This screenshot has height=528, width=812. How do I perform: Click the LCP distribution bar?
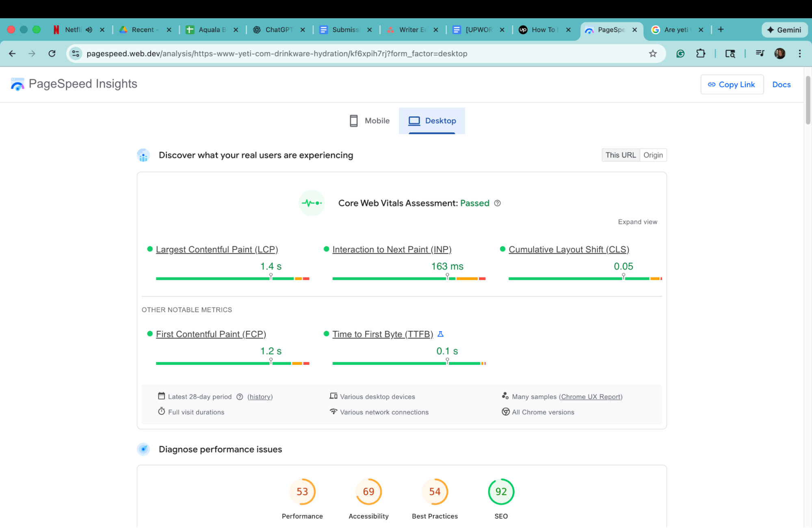point(232,278)
